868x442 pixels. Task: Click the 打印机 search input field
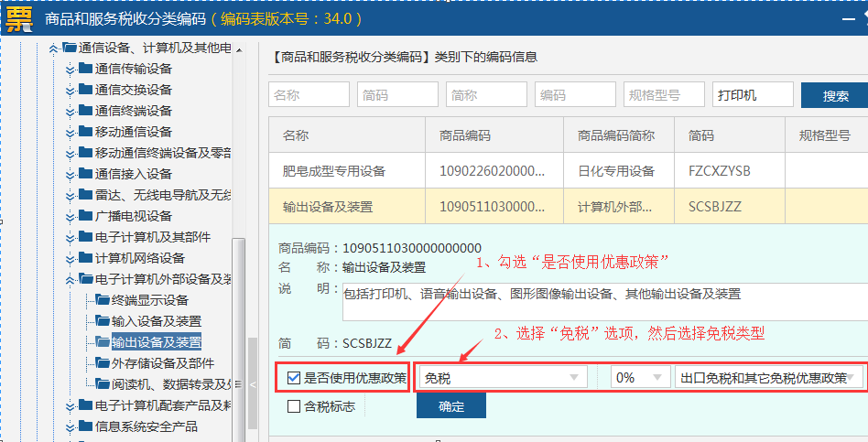coord(752,95)
